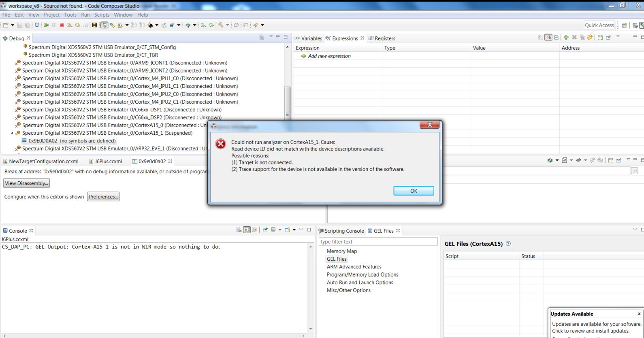Screen dimensions: 644x338
Task: Click the Quick Access field
Action: [599, 25]
